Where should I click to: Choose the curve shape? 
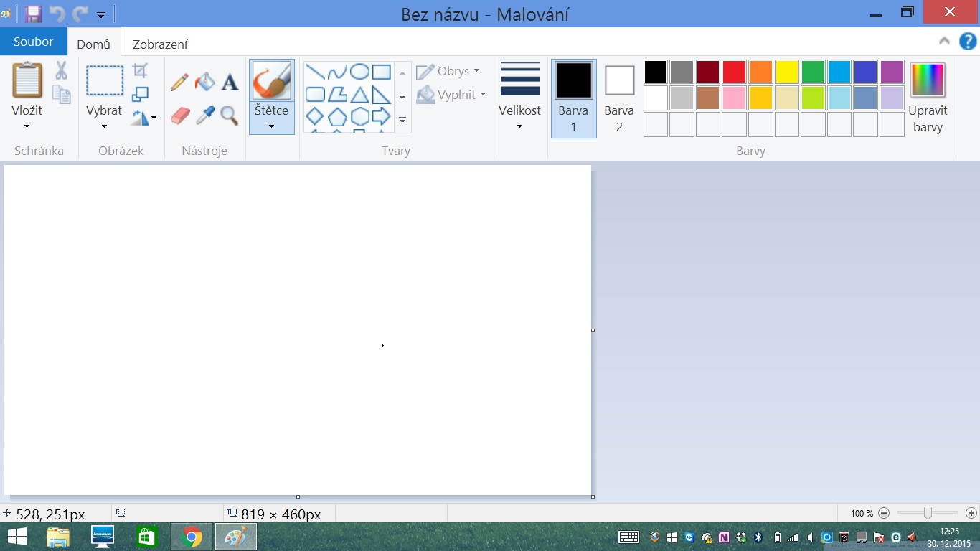pos(337,72)
